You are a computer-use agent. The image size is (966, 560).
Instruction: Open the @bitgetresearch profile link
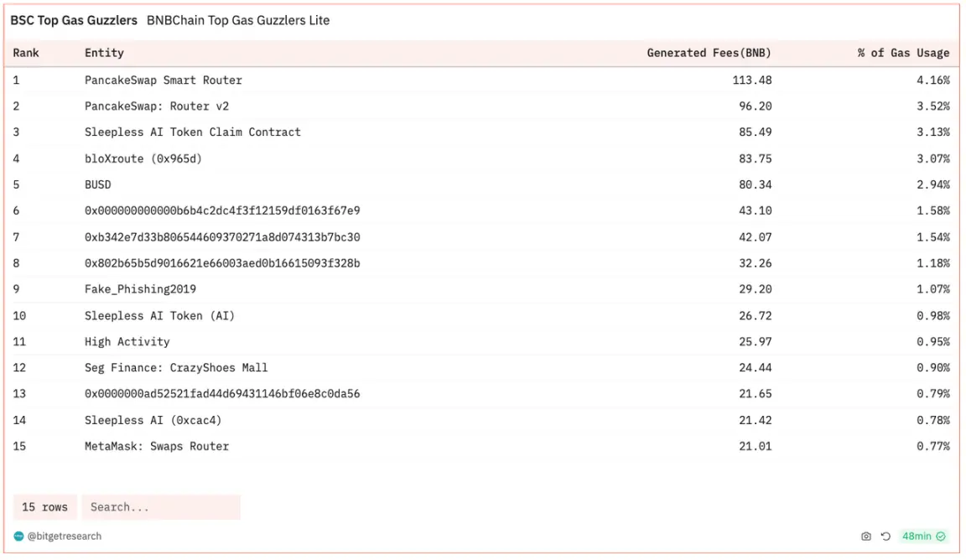(65, 537)
